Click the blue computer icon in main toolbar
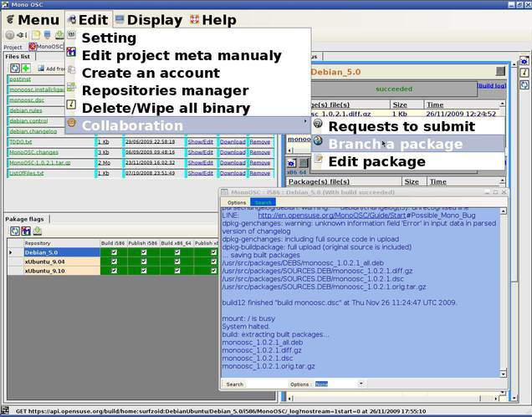The width and height of the screenshot is (532, 417). coord(47,34)
